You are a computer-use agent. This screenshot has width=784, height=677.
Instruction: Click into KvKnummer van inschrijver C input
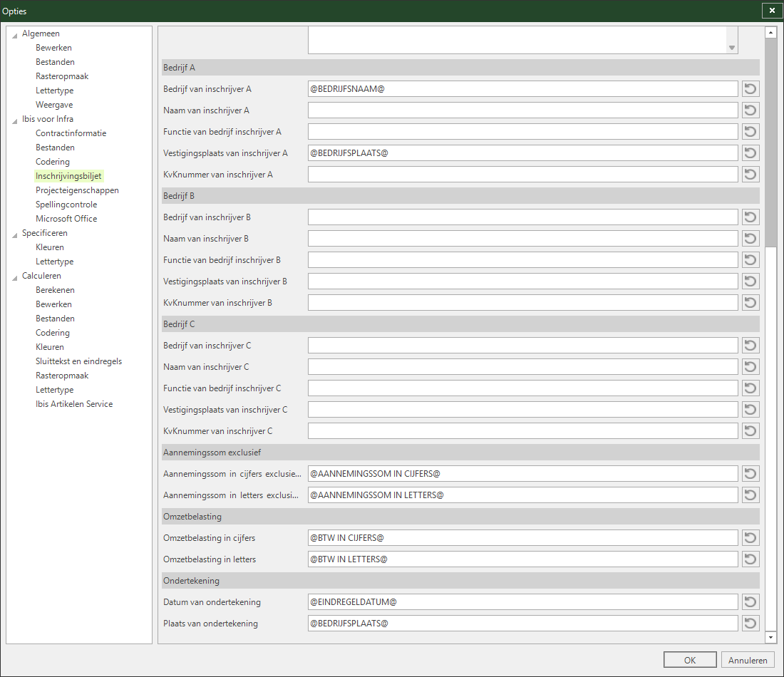[x=522, y=431]
